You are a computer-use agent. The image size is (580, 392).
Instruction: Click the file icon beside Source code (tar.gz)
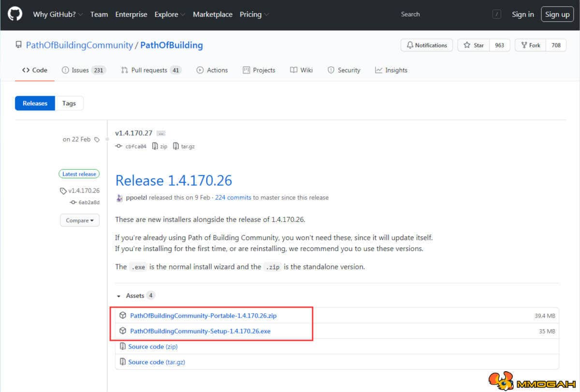(123, 362)
